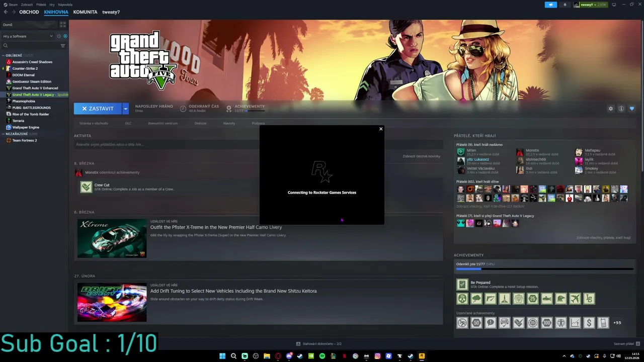Click the ZASTAVIT stop button
The image size is (644, 362).
tap(98, 109)
